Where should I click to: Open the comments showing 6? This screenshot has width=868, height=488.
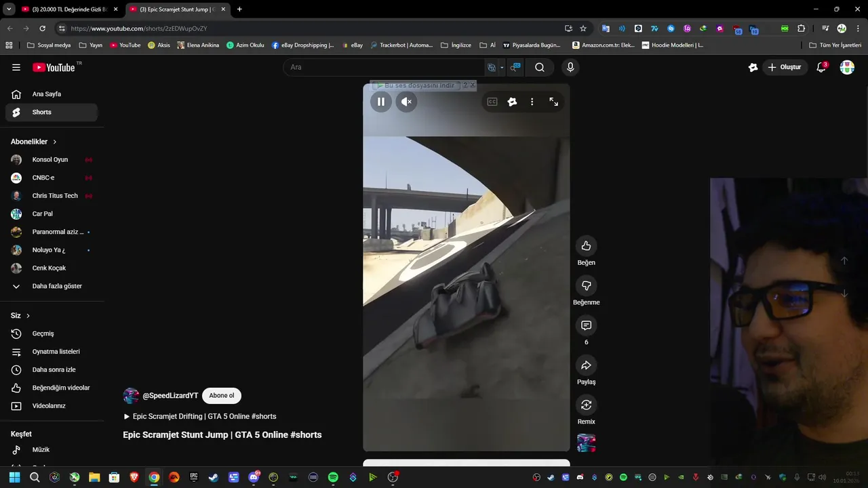(587, 325)
